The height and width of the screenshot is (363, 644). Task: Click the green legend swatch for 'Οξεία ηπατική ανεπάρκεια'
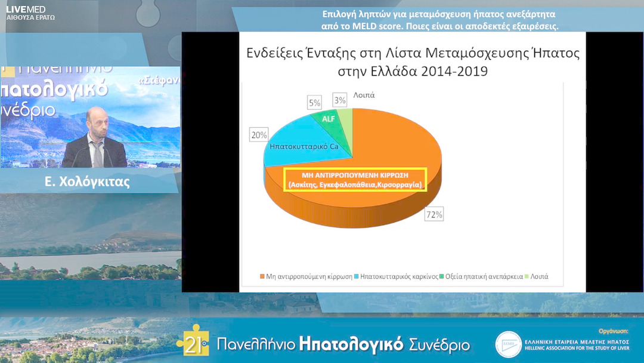(441, 276)
